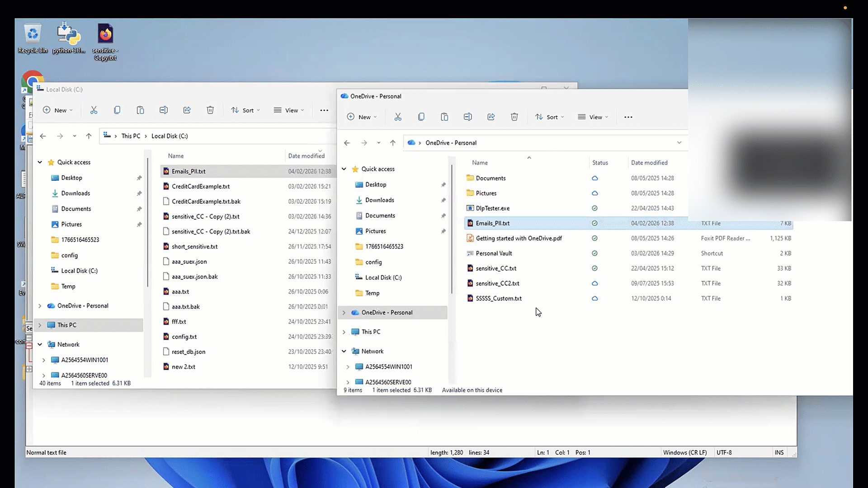Select sensitive_CC2.txt in OneDrive file list

[497, 283]
